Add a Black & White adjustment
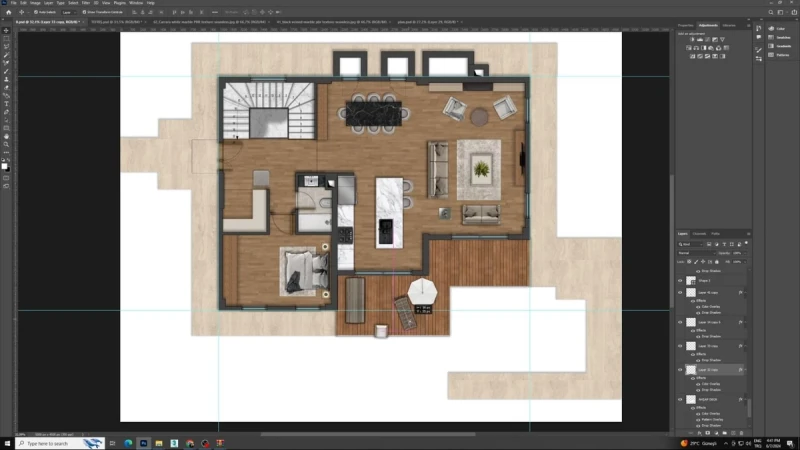800x450 pixels. click(704, 48)
